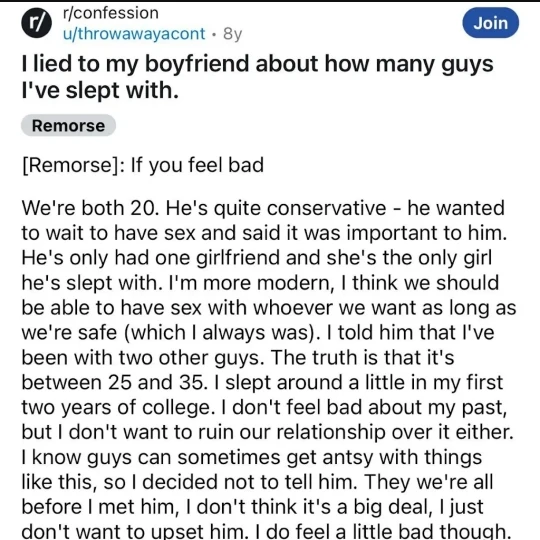Join the r/confession community
The image size is (540, 540).
tap(490, 23)
